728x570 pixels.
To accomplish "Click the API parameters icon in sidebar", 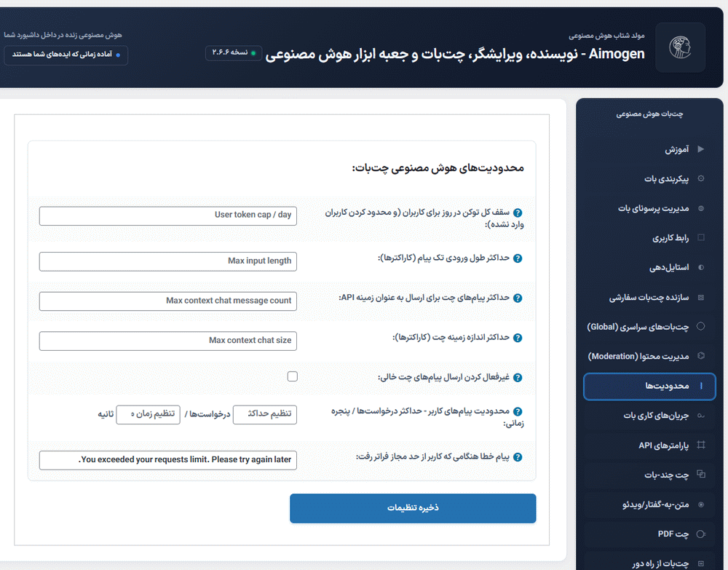I will [700, 446].
